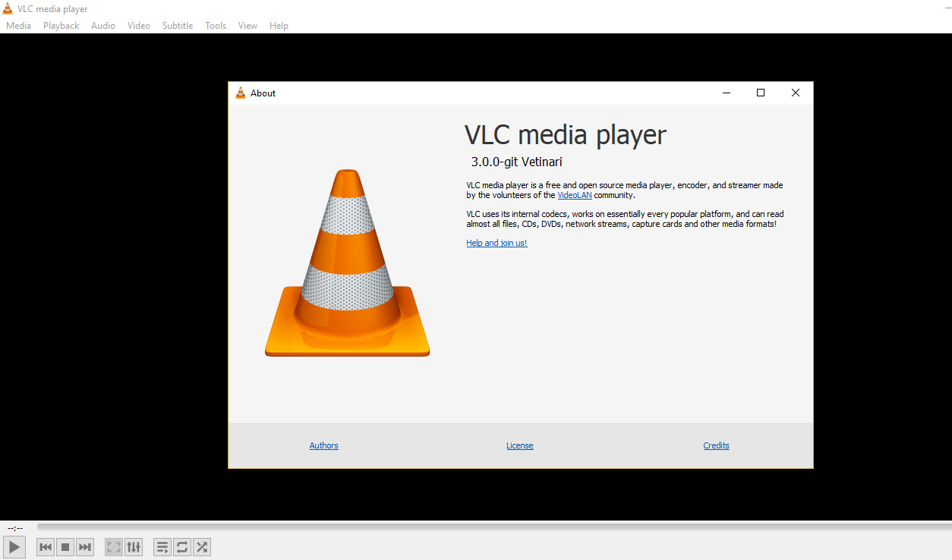Start playback with the Play button
The width and height of the screenshot is (952, 560).
14,546
